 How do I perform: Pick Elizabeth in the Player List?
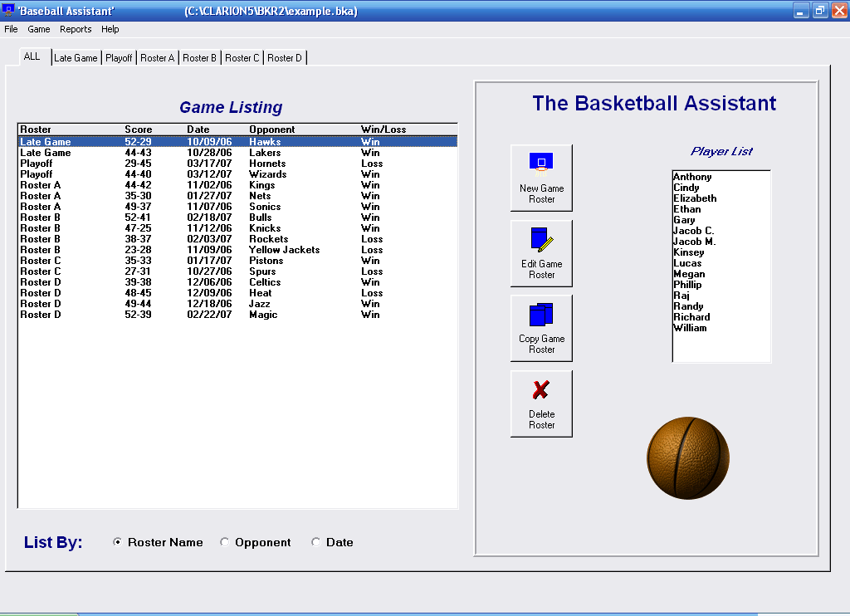point(695,198)
